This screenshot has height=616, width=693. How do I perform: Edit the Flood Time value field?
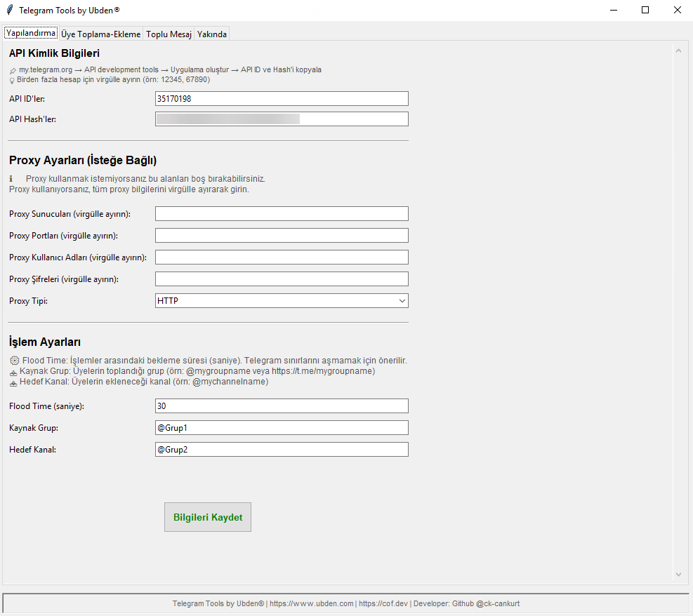click(282, 406)
